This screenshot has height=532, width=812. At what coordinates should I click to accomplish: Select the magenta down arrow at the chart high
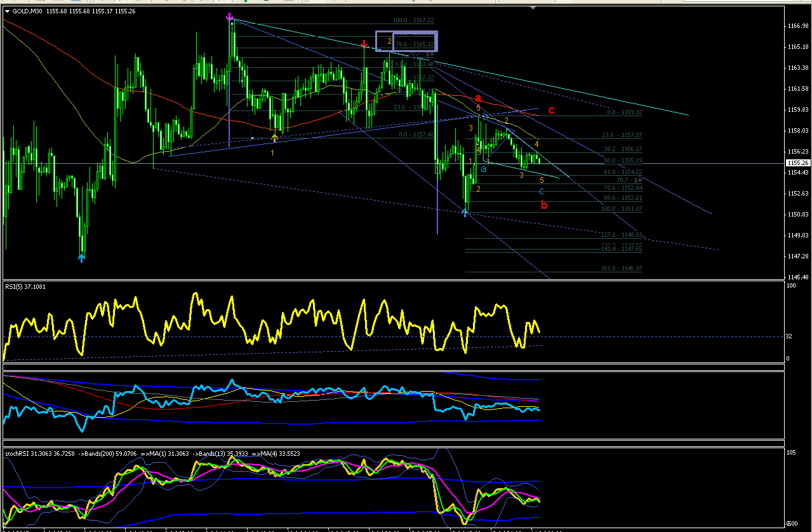click(230, 18)
